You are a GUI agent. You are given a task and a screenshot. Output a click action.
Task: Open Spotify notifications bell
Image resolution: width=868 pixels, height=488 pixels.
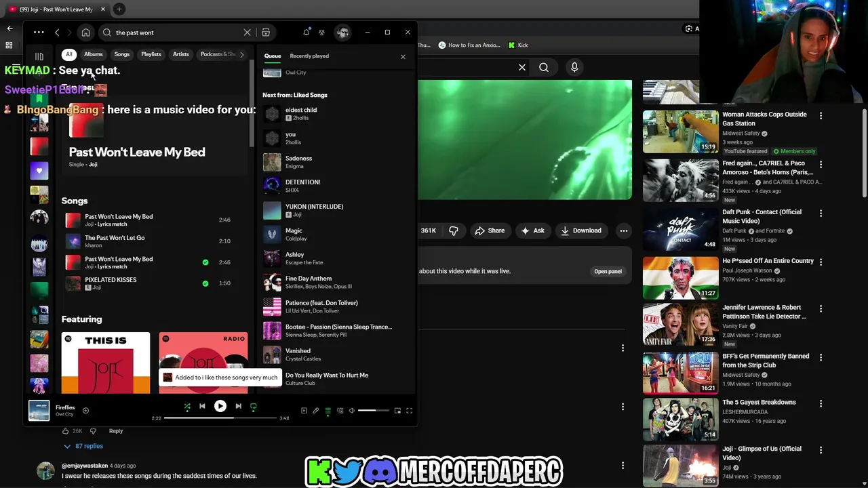coord(307,33)
